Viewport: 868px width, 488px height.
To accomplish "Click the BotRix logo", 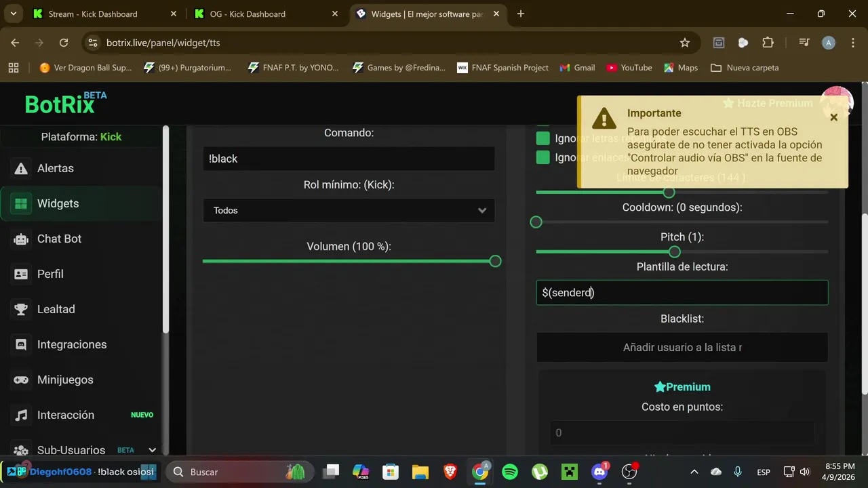I will click(66, 103).
